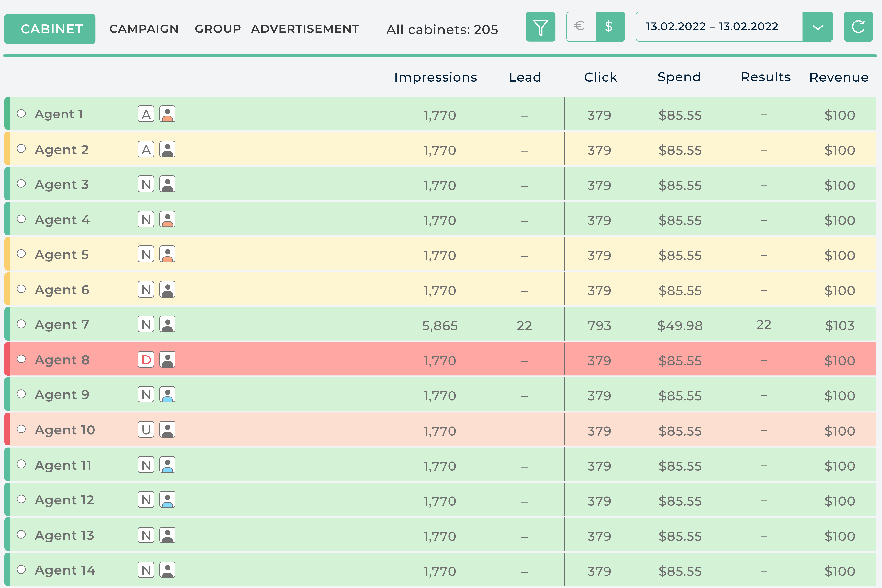Image resolution: width=882 pixels, height=588 pixels.
Task: Refresh the cabinet data table
Action: [858, 27]
